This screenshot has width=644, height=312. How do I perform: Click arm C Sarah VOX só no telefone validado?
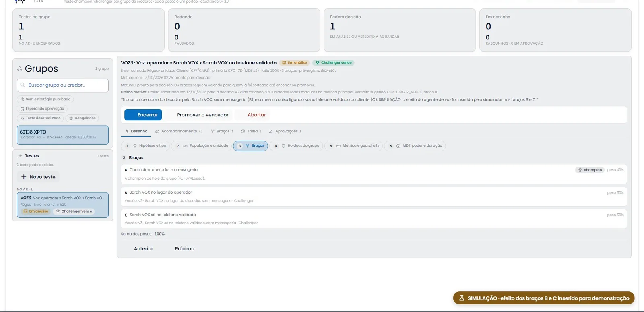374,219
